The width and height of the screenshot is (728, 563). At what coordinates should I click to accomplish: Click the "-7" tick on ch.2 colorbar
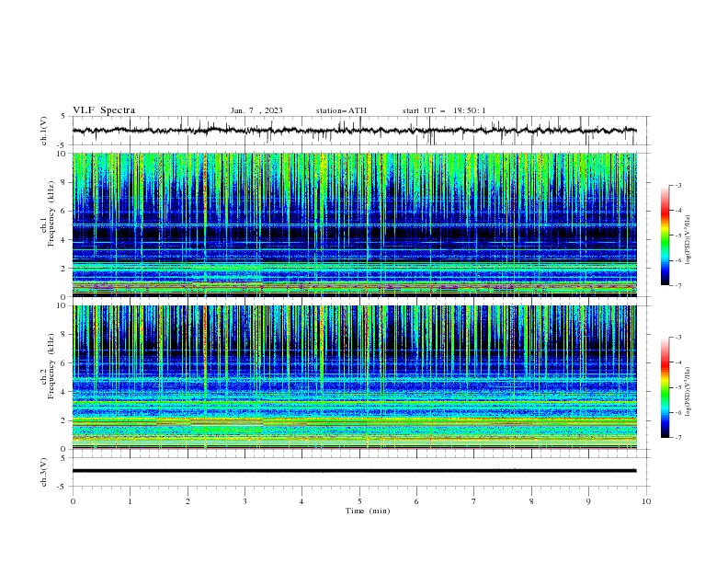(678, 438)
